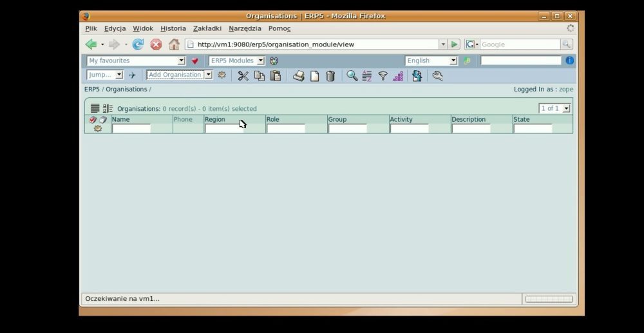Open the My favourites dropdown
Image resolution: width=644 pixels, height=333 pixels.
136,61
